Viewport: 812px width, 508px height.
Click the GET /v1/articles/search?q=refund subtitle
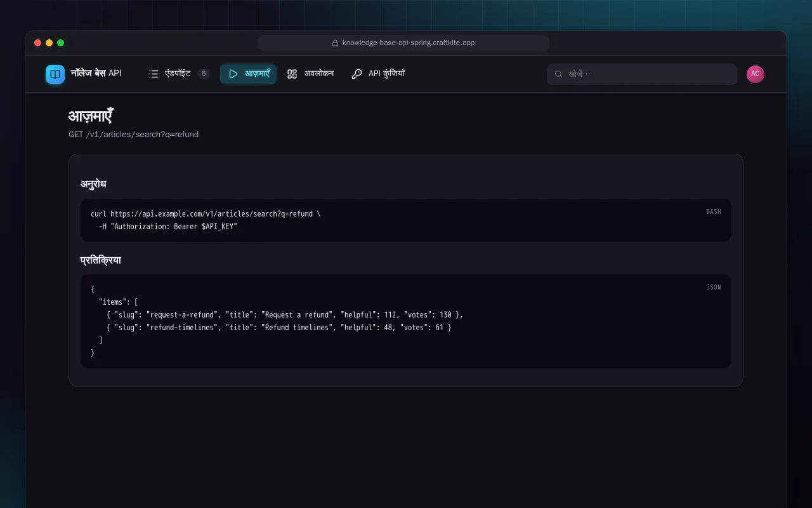click(x=134, y=135)
